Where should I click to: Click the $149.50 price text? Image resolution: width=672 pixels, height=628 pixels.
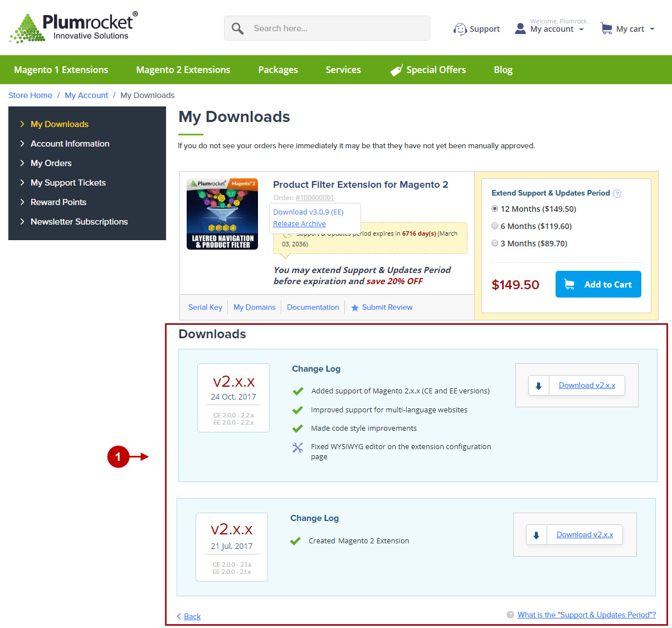(x=515, y=285)
